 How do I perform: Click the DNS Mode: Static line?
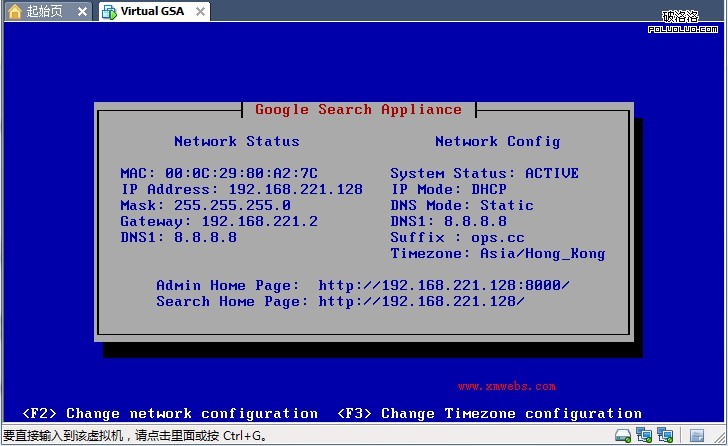coord(462,205)
